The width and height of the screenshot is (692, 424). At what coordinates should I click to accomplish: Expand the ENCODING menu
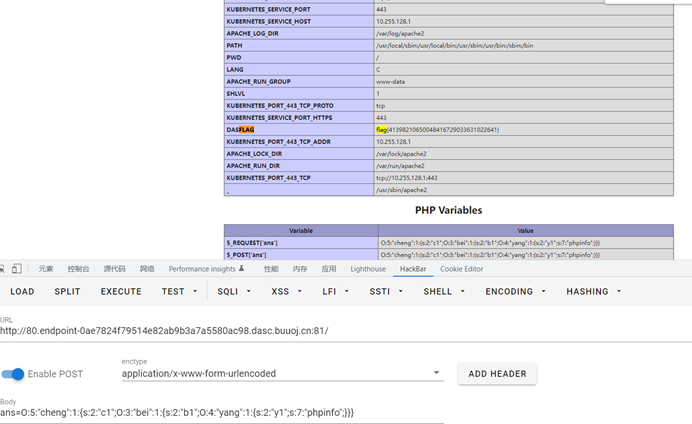[x=515, y=292]
